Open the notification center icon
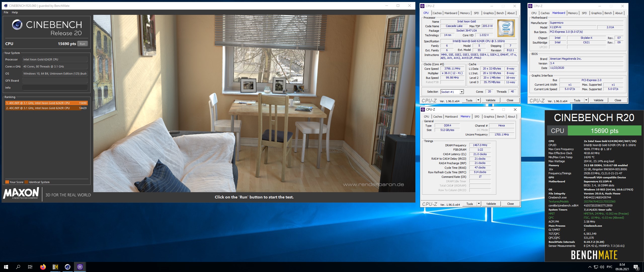This screenshot has height=272, width=644. 636,267
